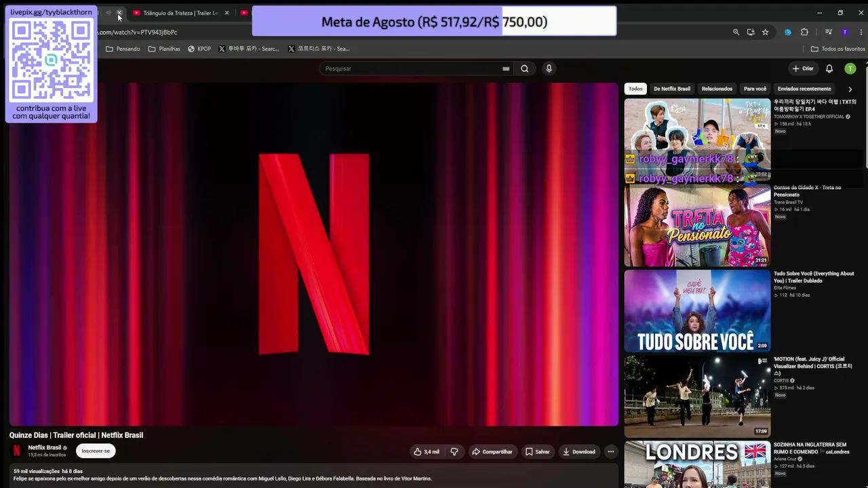This screenshot has height=488, width=868.
Task: Select the Todos filter chip
Action: tap(635, 89)
